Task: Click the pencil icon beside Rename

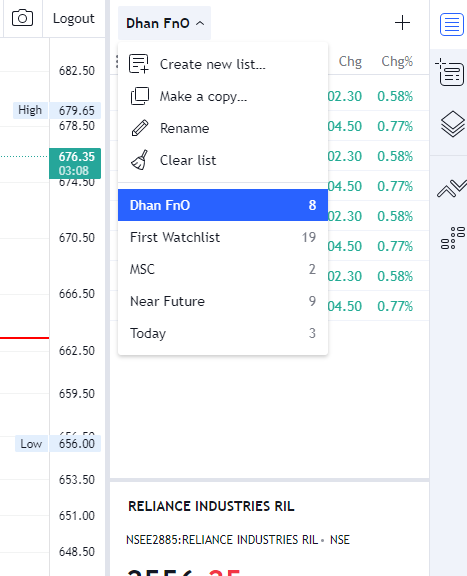Action: (140, 128)
